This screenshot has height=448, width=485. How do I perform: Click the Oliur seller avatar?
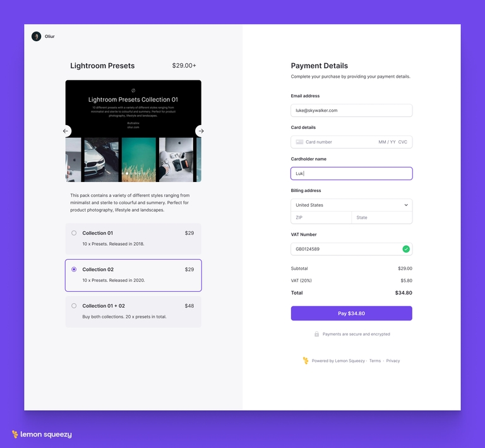tap(36, 37)
